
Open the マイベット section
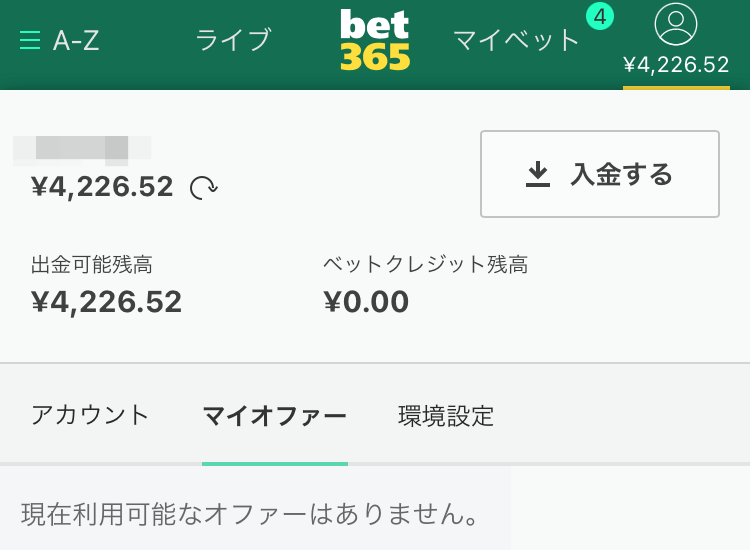coord(516,40)
